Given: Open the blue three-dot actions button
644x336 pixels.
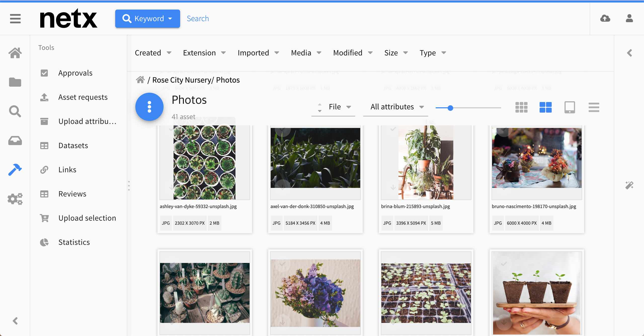Looking at the screenshot, I should [149, 107].
